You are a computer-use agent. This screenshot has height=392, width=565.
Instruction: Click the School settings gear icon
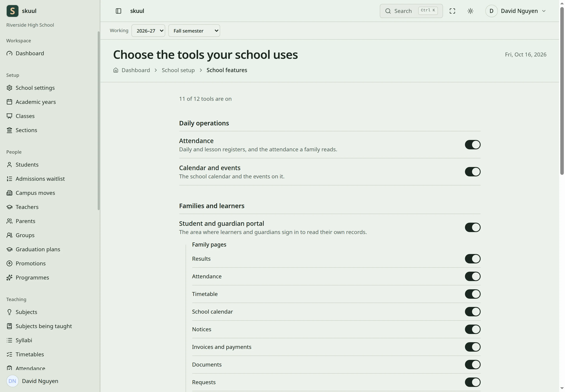click(x=9, y=88)
